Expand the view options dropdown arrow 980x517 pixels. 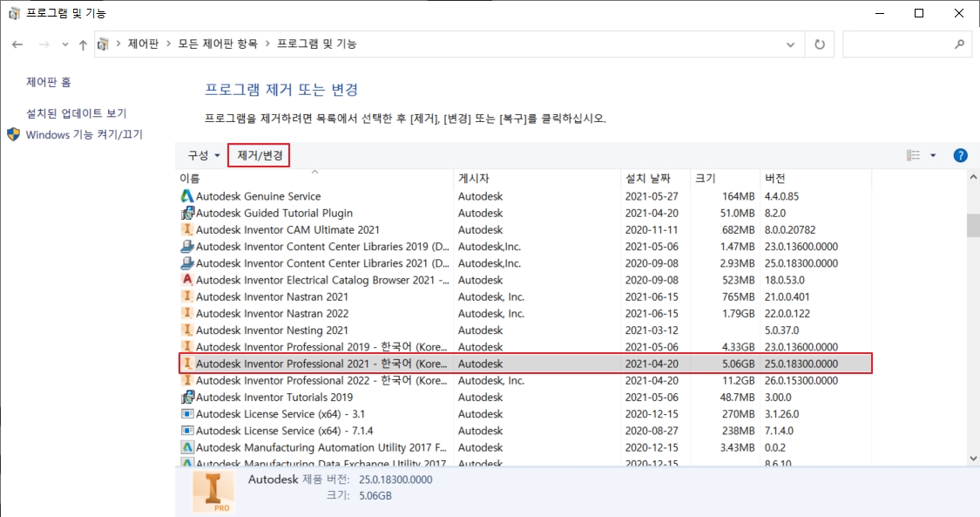[x=933, y=156]
